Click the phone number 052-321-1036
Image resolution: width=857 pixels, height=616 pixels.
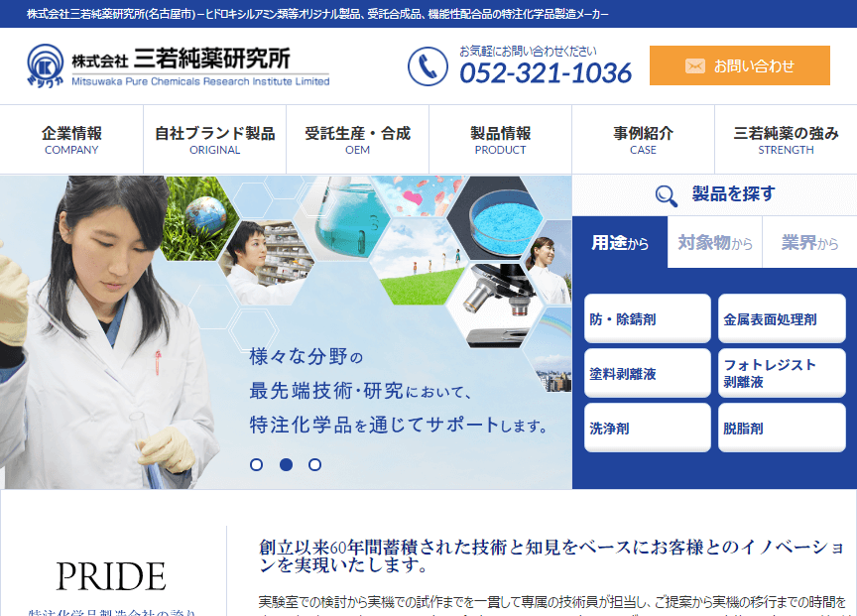point(545,73)
